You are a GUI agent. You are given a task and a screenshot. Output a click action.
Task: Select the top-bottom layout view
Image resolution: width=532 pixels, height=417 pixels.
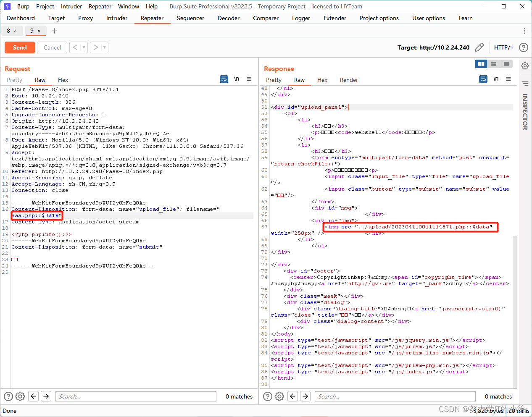point(494,64)
